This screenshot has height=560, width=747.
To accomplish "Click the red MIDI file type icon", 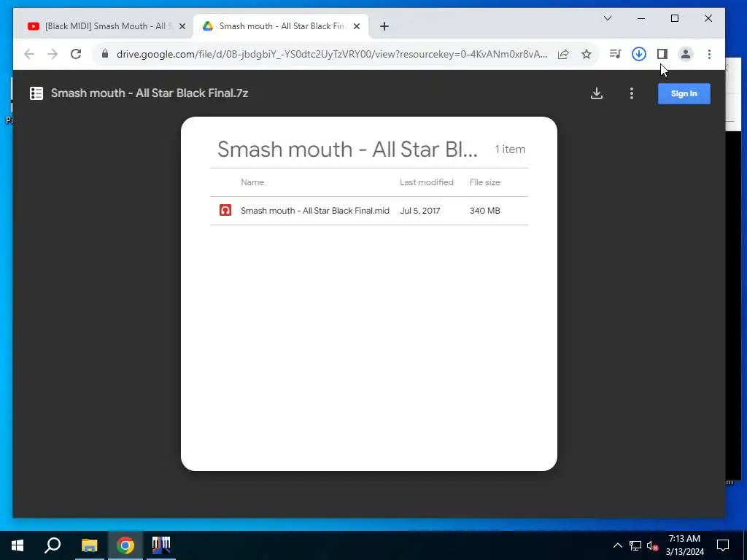I will (225, 210).
